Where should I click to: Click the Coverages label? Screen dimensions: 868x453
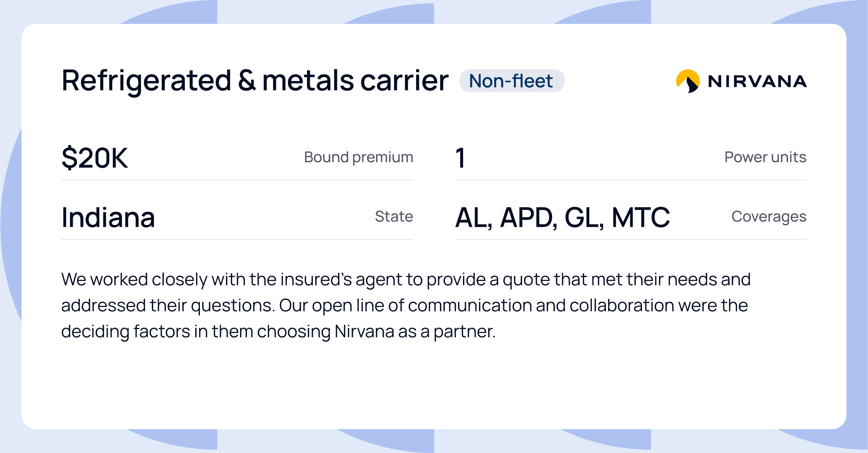click(x=769, y=216)
